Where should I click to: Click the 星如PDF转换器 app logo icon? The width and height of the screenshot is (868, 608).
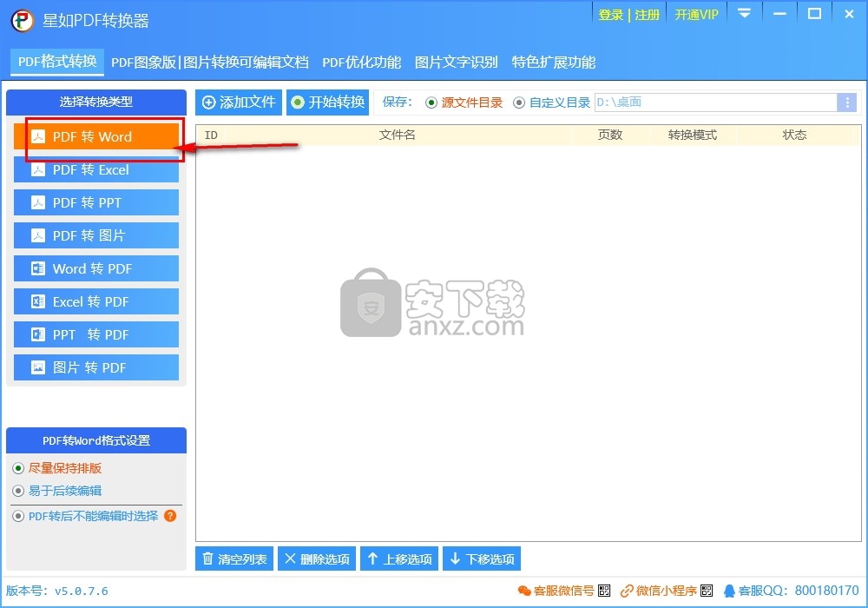[23, 21]
